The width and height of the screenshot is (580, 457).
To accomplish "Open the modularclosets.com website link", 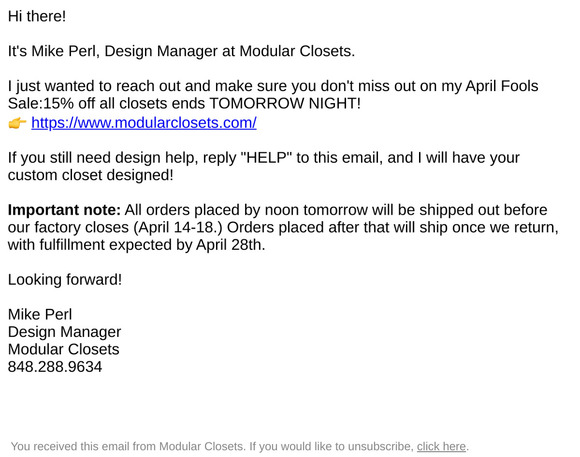I will [x=144, y=123].
